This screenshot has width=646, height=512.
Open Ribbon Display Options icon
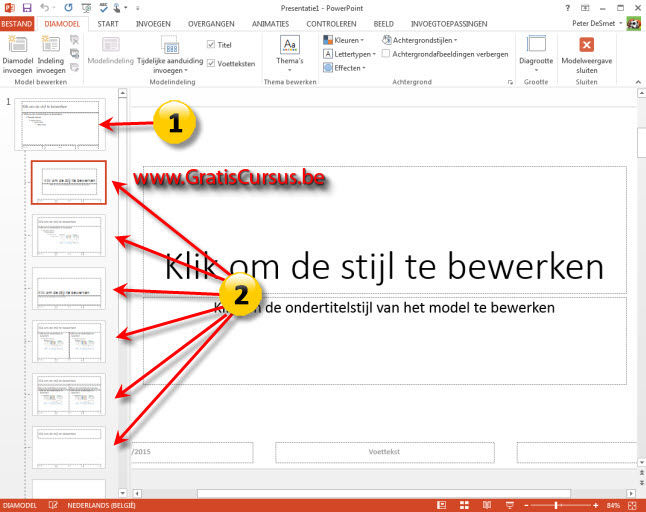(x=585, y=8)
